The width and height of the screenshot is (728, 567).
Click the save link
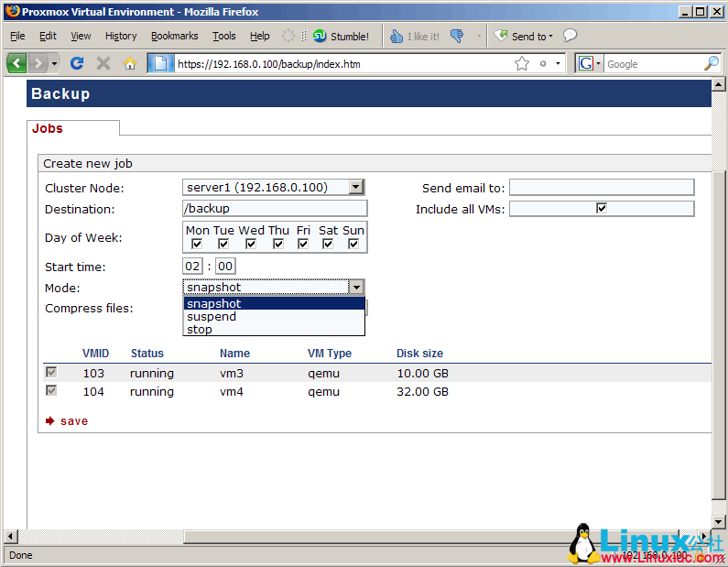(x=73, y=421)
